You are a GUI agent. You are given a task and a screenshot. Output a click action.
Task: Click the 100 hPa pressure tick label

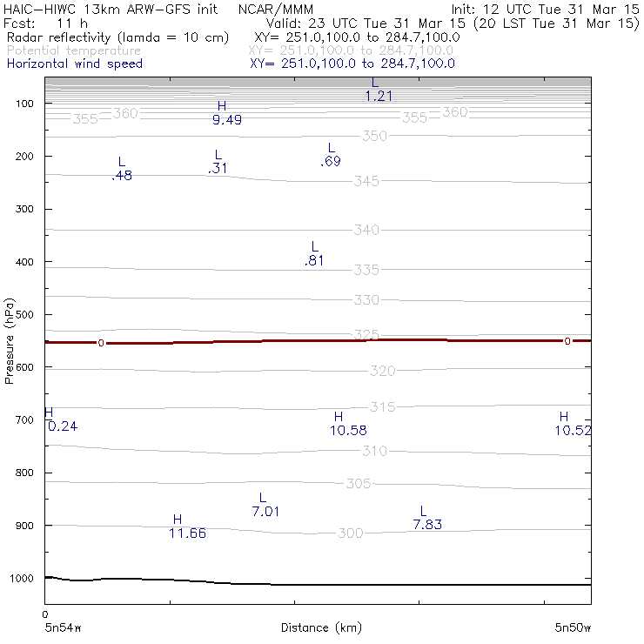click(24, 104)
